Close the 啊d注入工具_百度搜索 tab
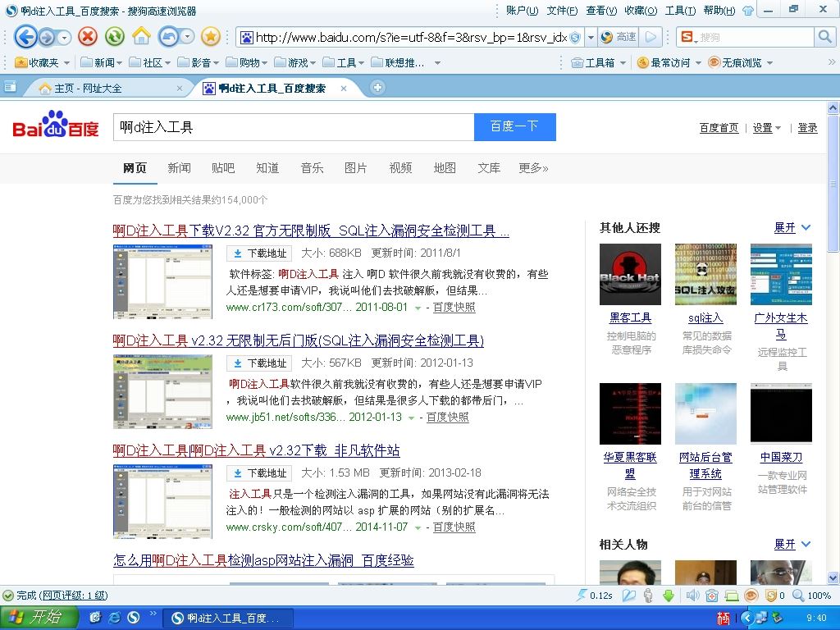 [344, 89]
